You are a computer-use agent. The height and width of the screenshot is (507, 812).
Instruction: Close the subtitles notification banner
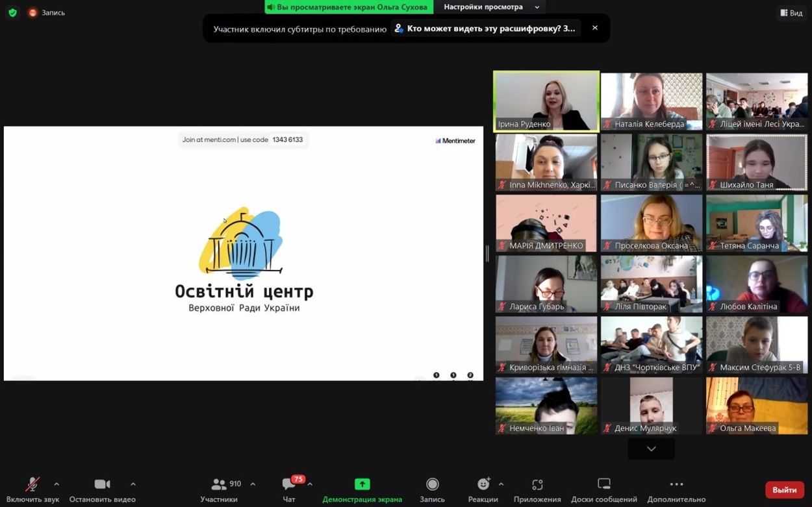tap(594, 28)
